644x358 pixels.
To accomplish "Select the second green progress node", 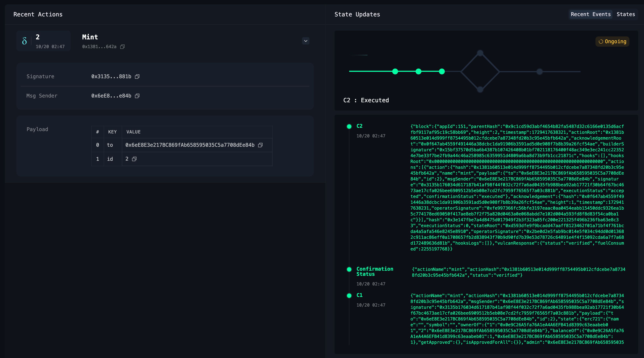I will [x=419, y=72].
